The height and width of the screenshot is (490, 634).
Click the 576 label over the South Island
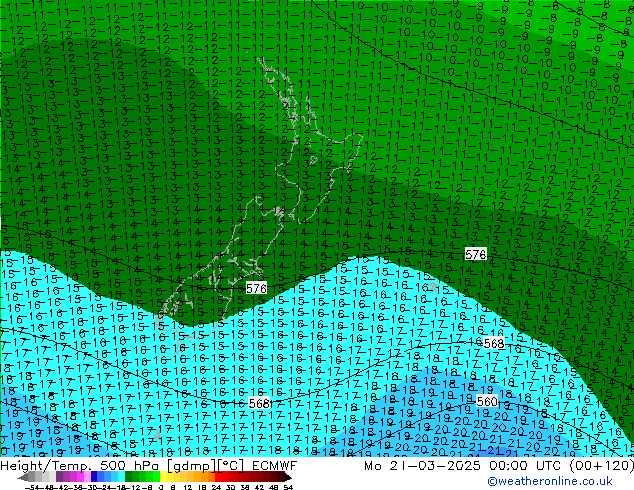256,288
